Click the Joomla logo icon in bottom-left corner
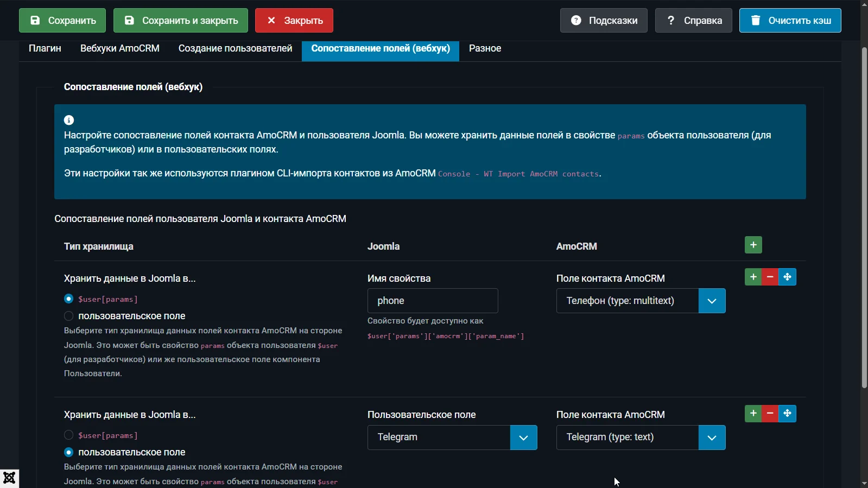The width and height of the screenshot is (868, 488). 9,478
